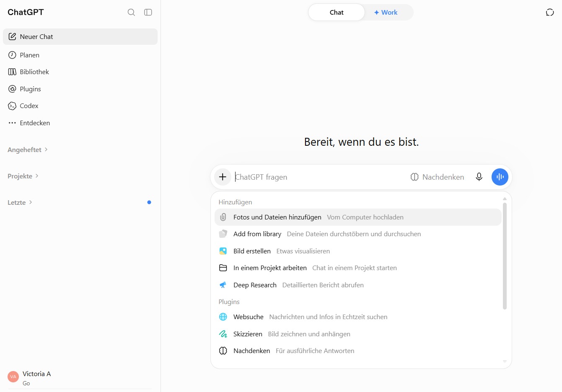Screen dimensions: 562x392
Task: Expand the Angeheftet section
Action: pyautogui.click(x=28, y=150)
